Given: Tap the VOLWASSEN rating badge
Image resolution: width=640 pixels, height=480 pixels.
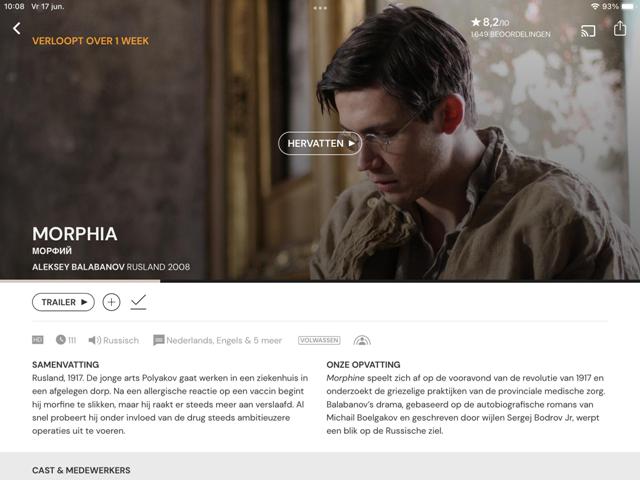Looking at the screenshot, I should click(x=319, y=340).
